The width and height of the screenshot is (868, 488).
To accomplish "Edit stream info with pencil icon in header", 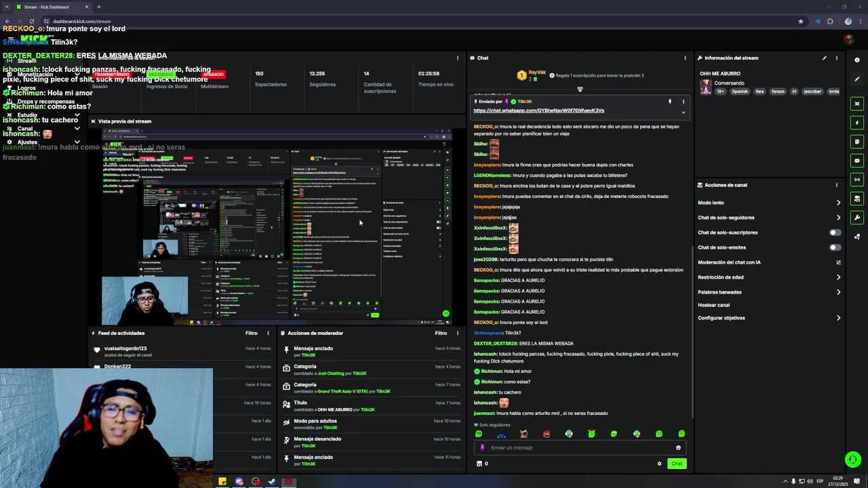I will tap(825, 58).
